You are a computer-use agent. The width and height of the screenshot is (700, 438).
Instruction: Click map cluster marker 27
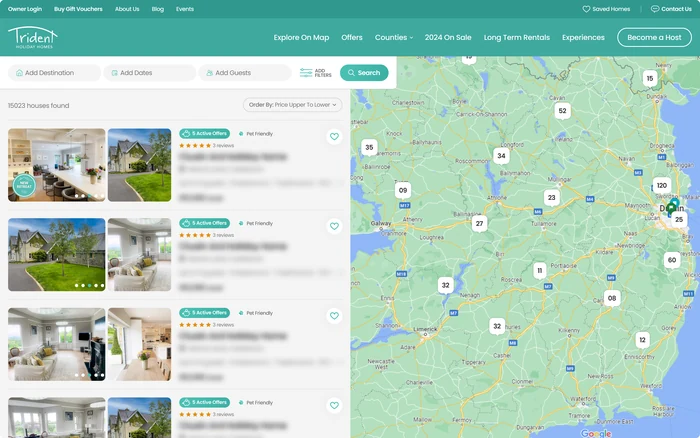tap(479, 224)
